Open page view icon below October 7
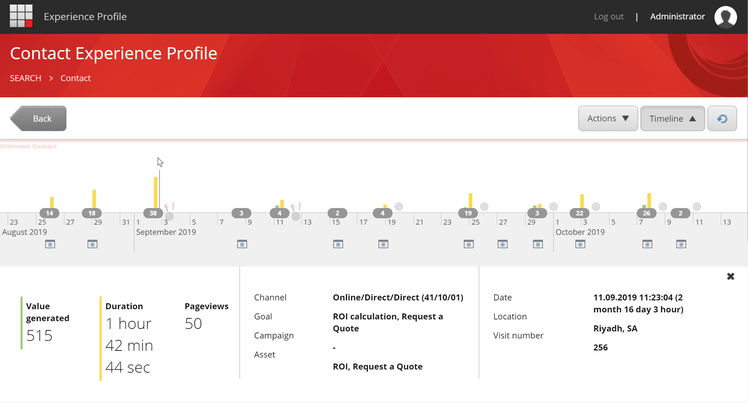The height and width of the screenshot is (403, 748). point(647,244)
